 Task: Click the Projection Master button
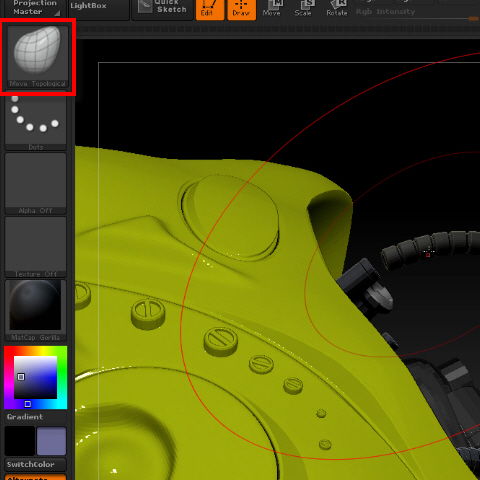click(34, 8)
